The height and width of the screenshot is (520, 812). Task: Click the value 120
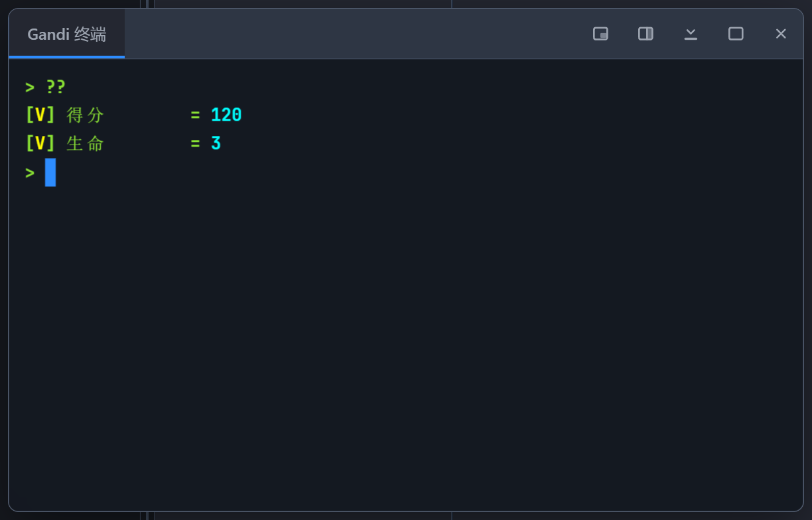coord(226,115)
